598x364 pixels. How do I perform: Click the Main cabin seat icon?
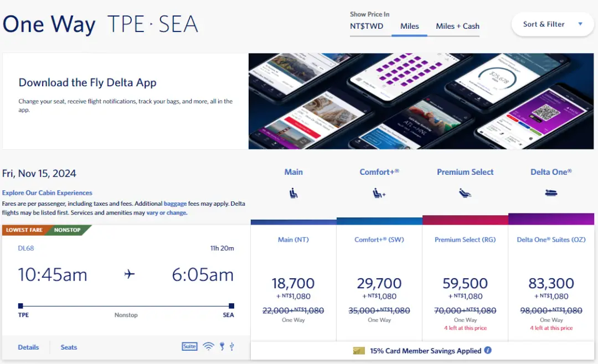tap(293, 193)
